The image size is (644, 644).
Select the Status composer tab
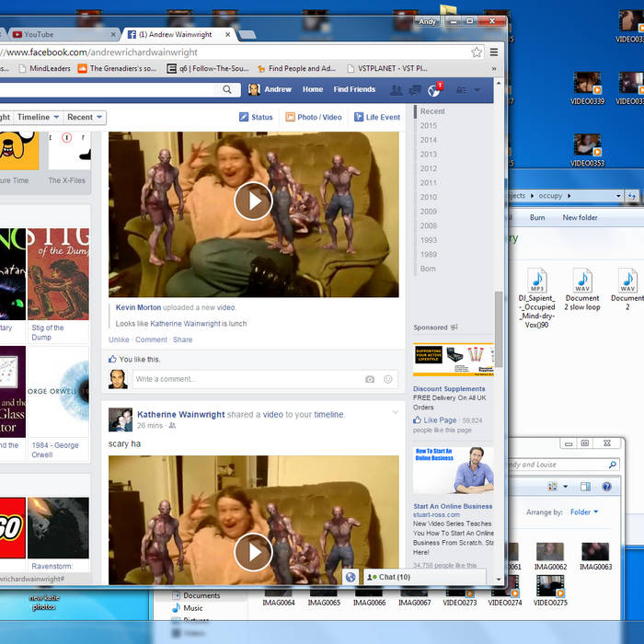click(256, 117)
